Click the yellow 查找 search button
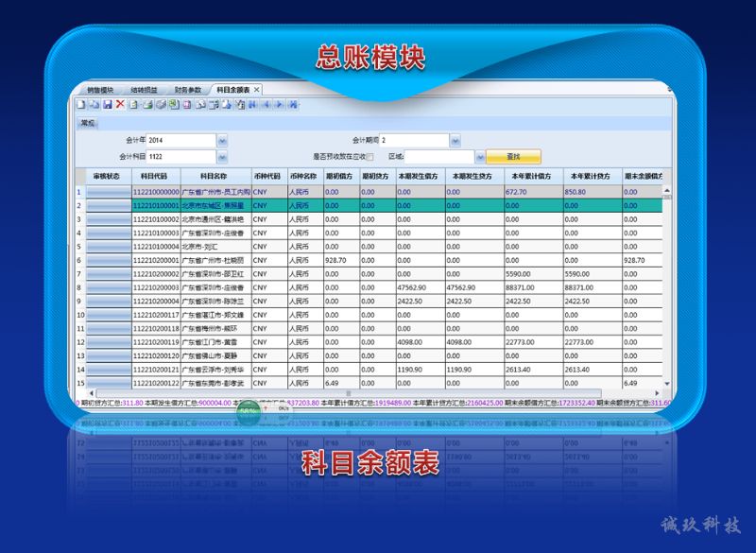 tap(513, 157)
